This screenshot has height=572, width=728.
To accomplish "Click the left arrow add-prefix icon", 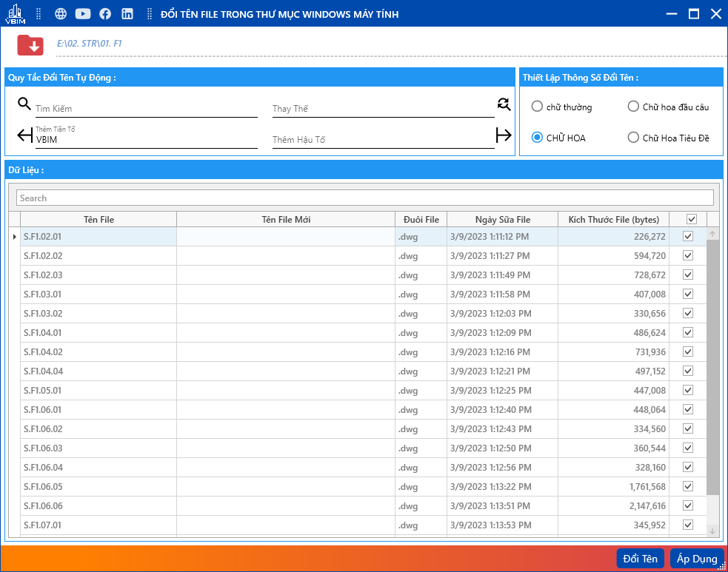I will coord(24,135).
